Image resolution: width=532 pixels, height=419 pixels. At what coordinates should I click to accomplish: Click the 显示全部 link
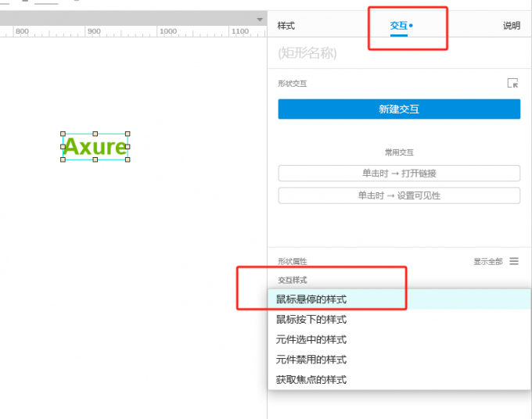488,261
